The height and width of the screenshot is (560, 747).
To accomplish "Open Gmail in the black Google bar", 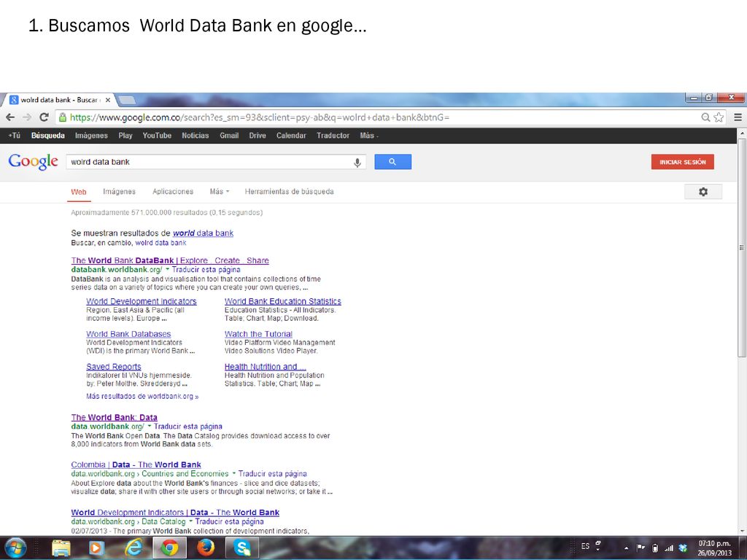I will coord(229,136).
